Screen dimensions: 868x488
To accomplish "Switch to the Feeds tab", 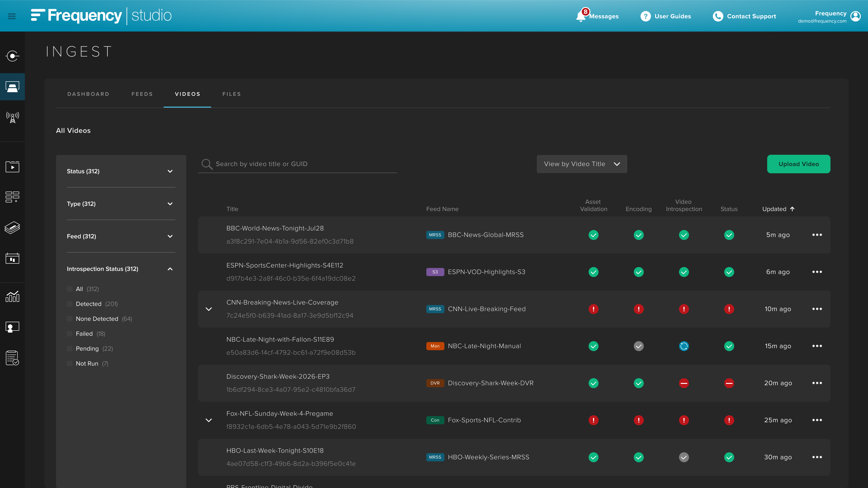I will pyautogui.click(x=142, y=94).
